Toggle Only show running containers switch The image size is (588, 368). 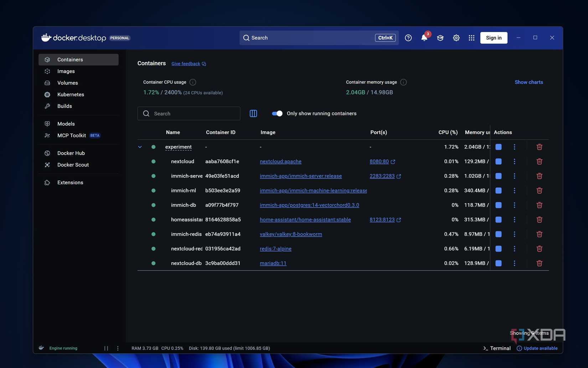(277, 113)
